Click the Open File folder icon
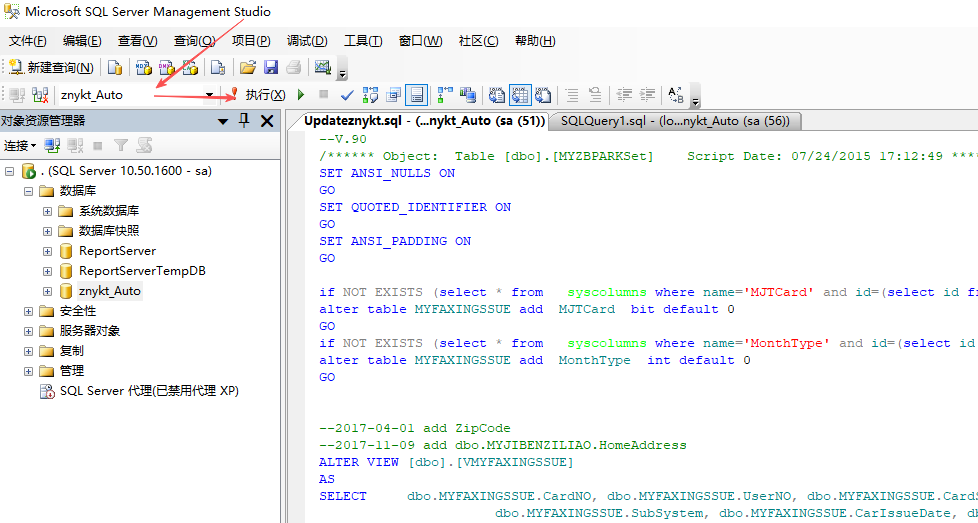 tap(248, 67)
